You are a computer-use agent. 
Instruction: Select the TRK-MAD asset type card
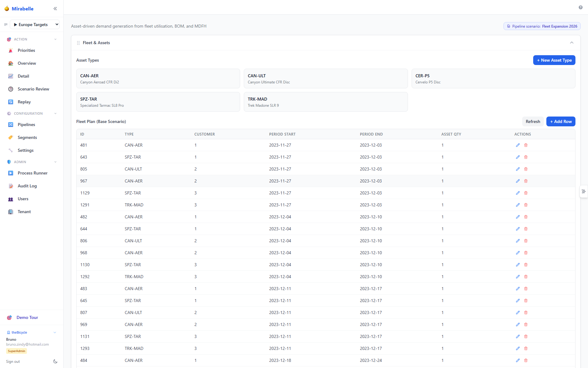pos(326,102)
